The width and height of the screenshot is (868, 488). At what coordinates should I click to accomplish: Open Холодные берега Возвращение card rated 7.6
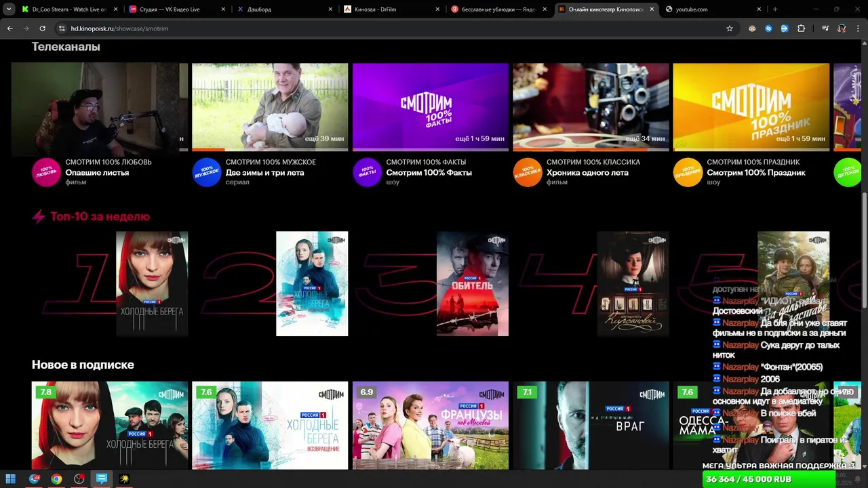tap(270, 425)
